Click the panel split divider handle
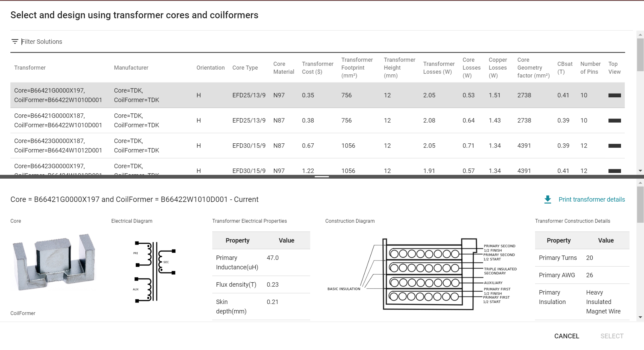The image size is (644, 350). [x=322, y=177]
